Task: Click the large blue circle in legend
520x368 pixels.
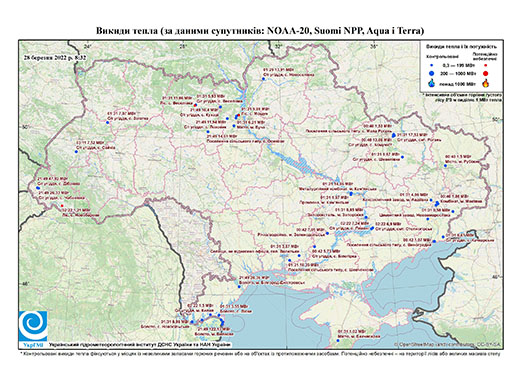Action: 432,73
